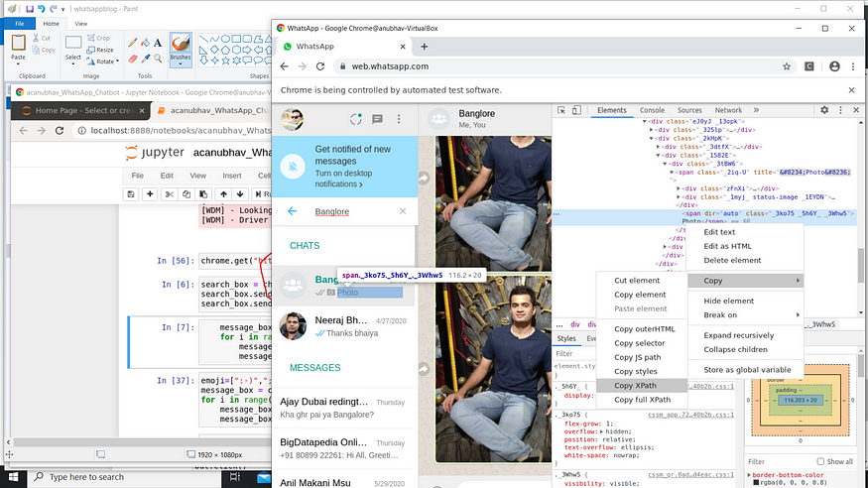Reload the web.whatsapp.com page
Screen dimensions: 868x488
click(320, 66)
